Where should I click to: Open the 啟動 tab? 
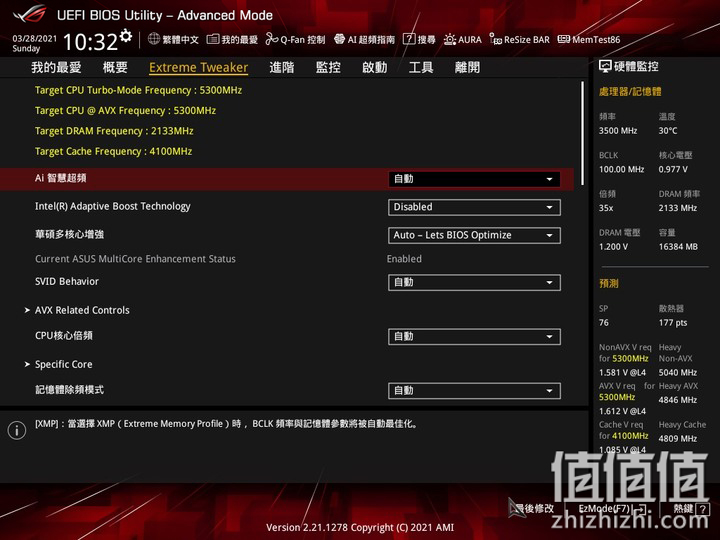[374, 68]
